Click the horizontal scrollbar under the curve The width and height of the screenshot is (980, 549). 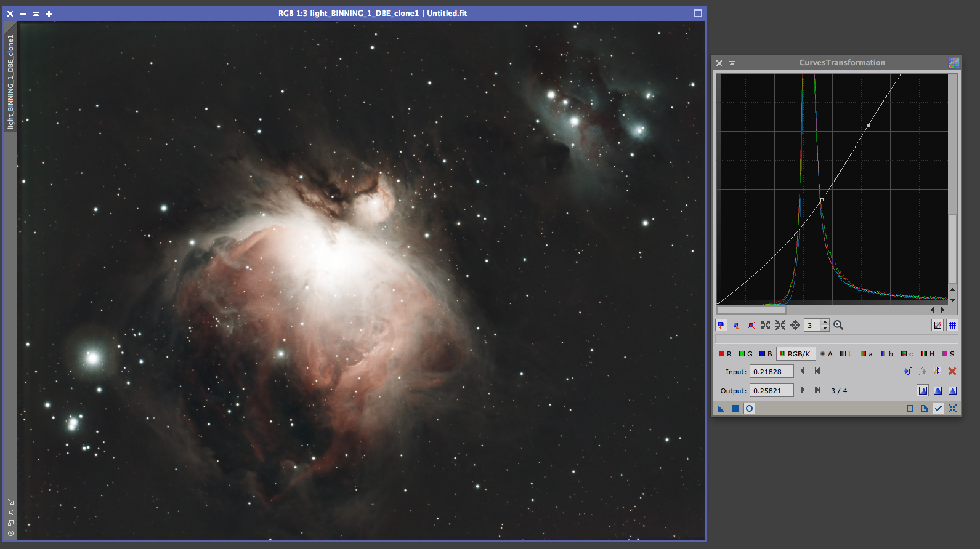751,310
